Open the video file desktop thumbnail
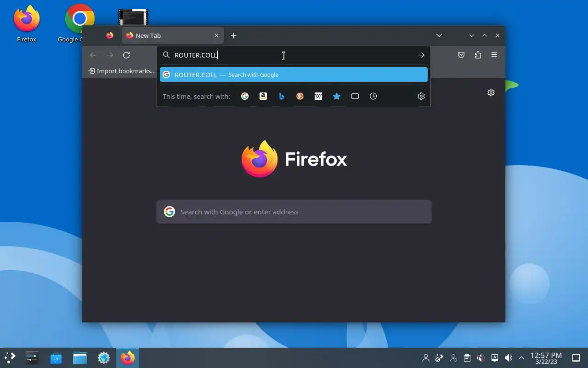Viewport: 588px width, 368px height. 133,17
